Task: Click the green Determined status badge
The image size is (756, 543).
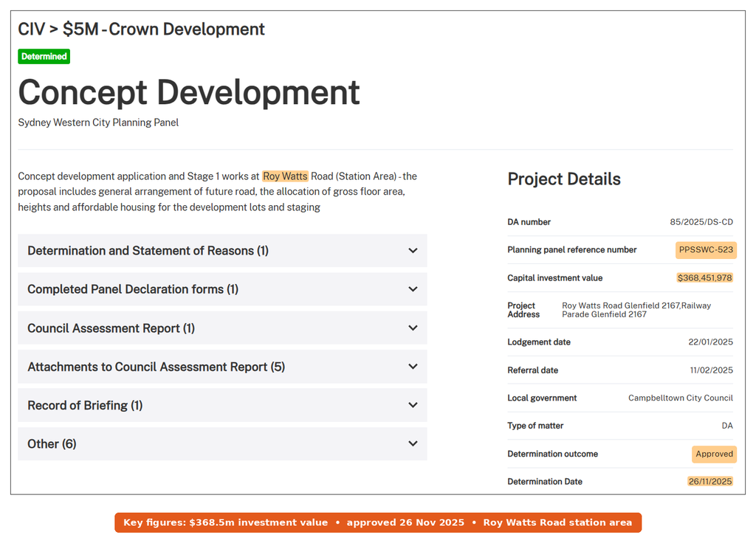Action: point(44,56)
